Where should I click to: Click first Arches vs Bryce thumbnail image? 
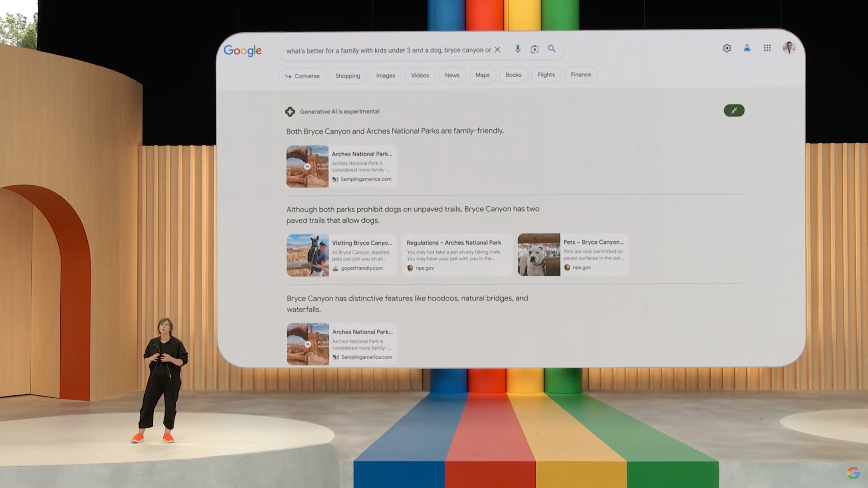click(307, 166)
